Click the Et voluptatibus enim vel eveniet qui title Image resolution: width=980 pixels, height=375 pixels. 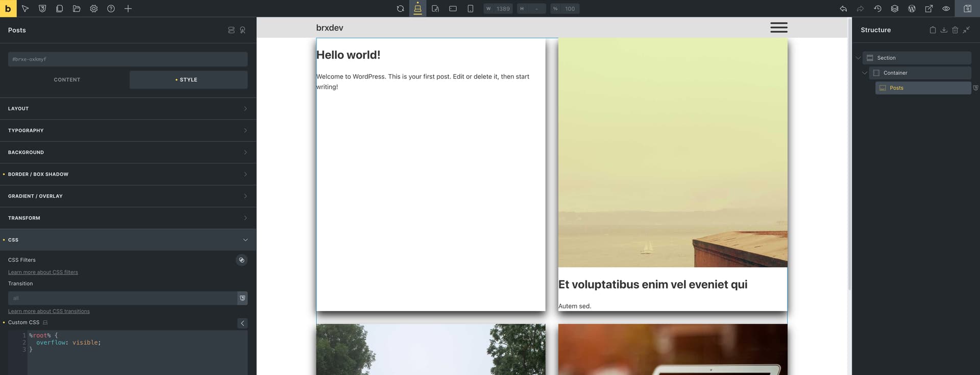[653, 285]
